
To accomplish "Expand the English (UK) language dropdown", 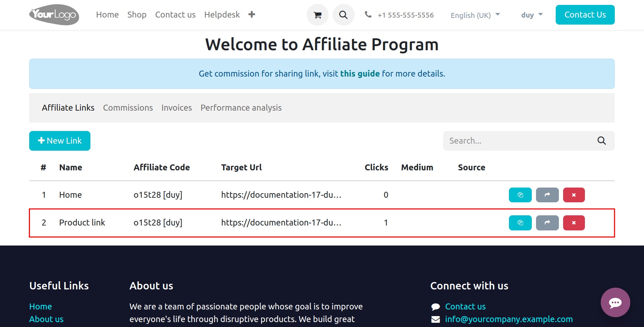I will point(475,15).
